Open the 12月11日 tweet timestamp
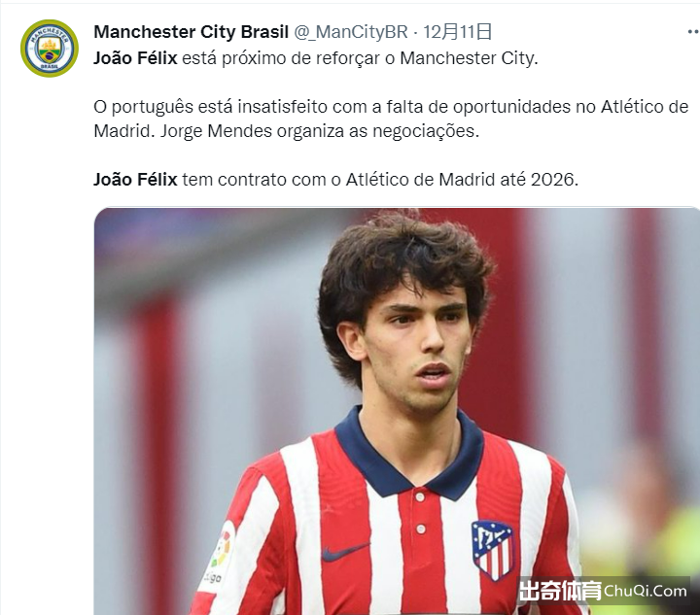Screen dimensions: 700x615 coord(458,32)
